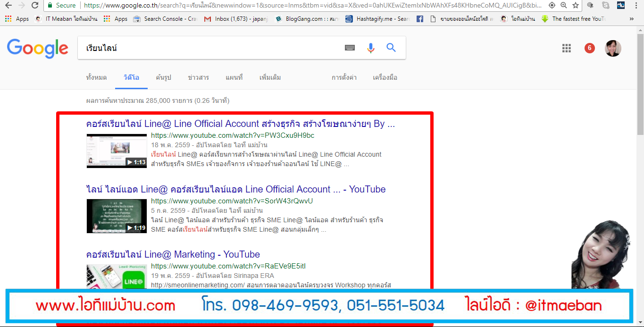The height and width of the screenshot is (327, 644).
Task: Open result คอร์สเรียนไลน์ Line@ Marketing - YouTube
Action: (x=173, y=254)
